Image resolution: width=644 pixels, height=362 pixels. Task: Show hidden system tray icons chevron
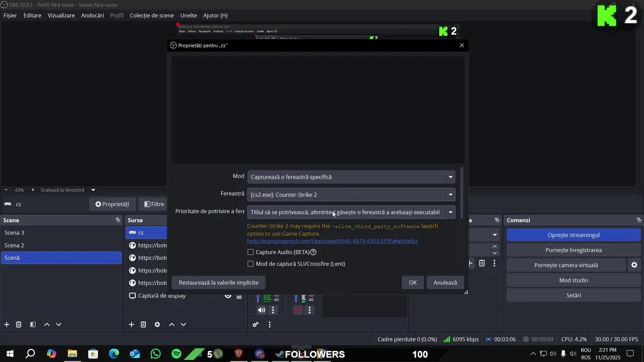tap(533, 354)
